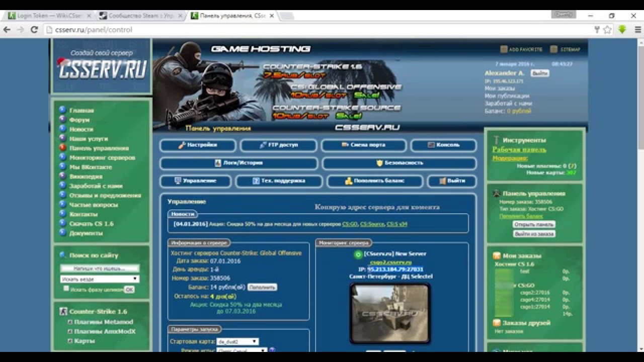Open Скачать CS 1.6 in the sidebar

(x=92, y=224)
